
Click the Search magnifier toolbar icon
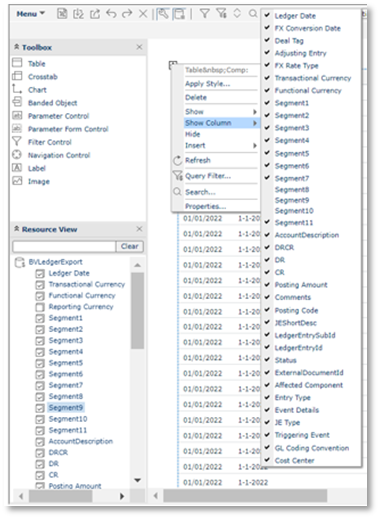(253, 13)
